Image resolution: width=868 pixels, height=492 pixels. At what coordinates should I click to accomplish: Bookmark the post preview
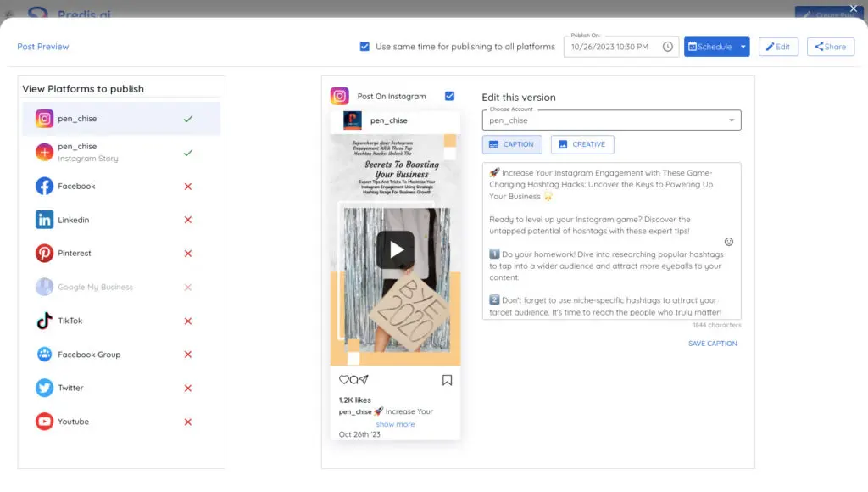[447, 380]
